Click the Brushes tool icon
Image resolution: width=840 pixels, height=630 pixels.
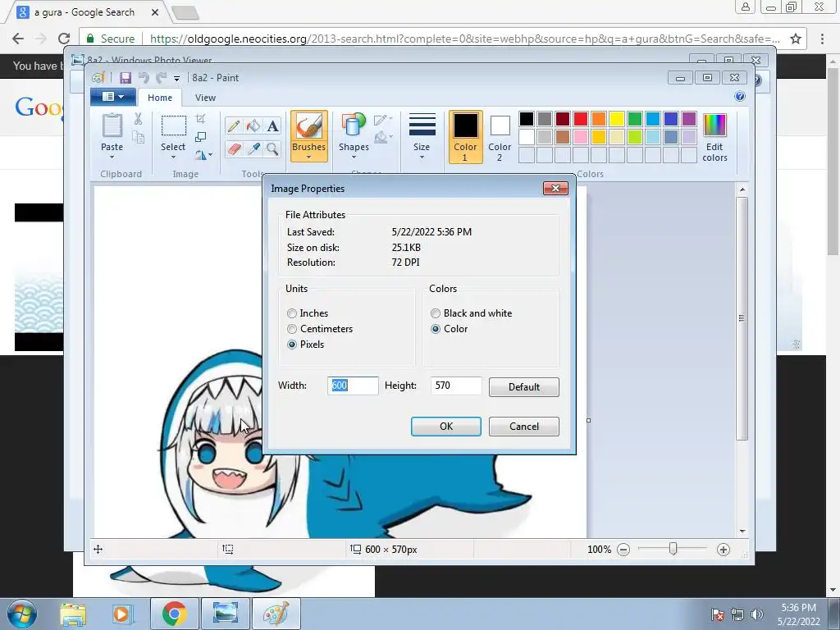308,127
